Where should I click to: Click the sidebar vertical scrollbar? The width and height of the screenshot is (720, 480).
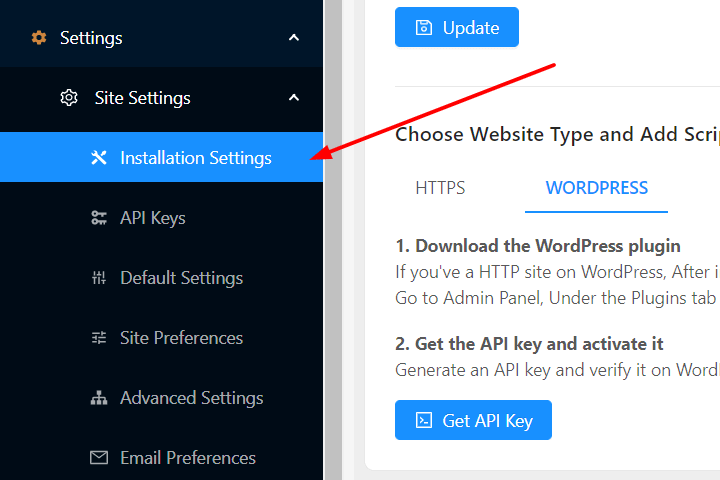[x=333, y=240]
